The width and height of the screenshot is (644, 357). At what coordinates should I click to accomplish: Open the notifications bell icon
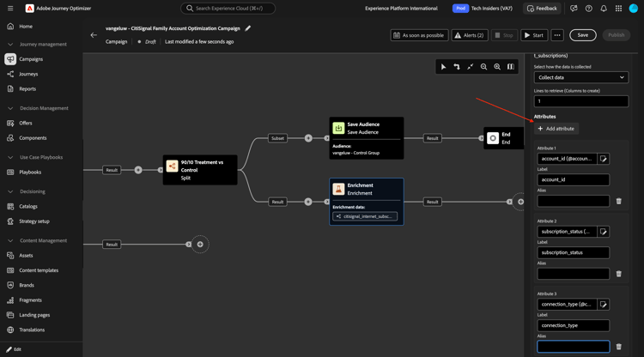pos(604,9)
